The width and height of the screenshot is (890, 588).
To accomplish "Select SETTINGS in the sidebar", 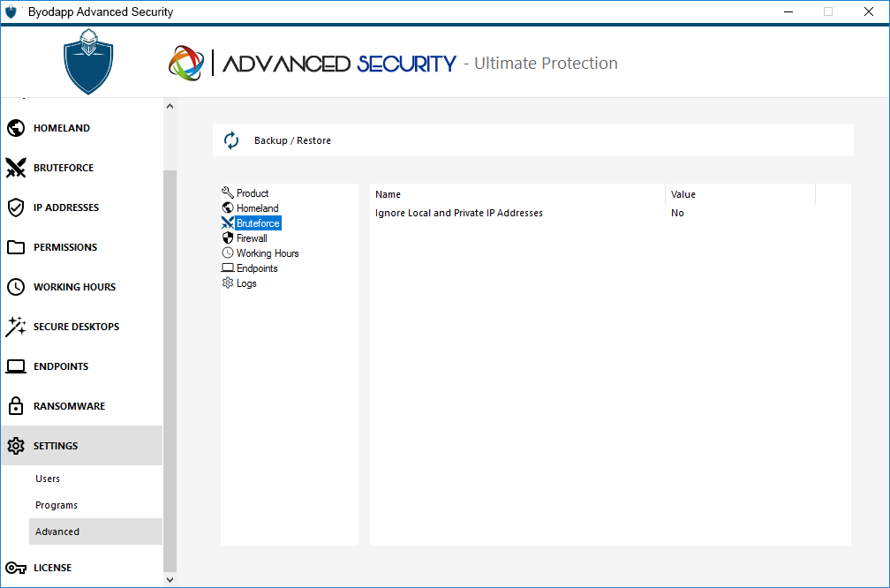I will (82, 446).
